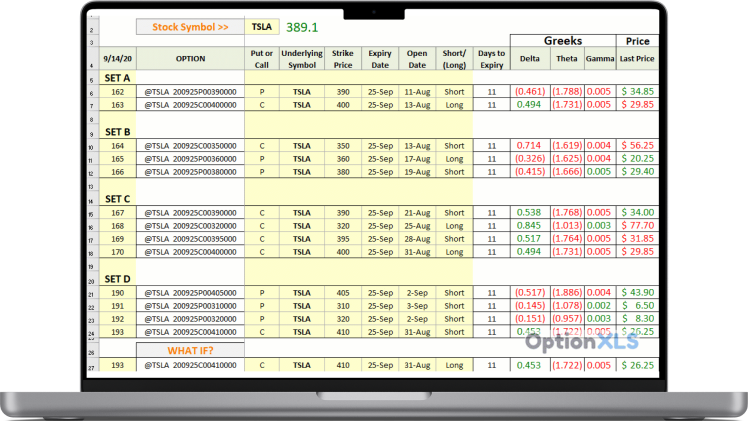This screenshot has height=425, width=748.
Task: Select option cell @TSLA 200925C00350000
Action: pyautogui.click(x=190, y=146)
